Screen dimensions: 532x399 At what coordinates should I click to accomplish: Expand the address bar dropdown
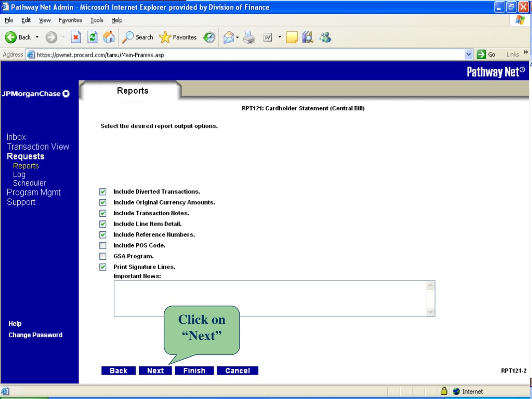[x=468, y=54]
